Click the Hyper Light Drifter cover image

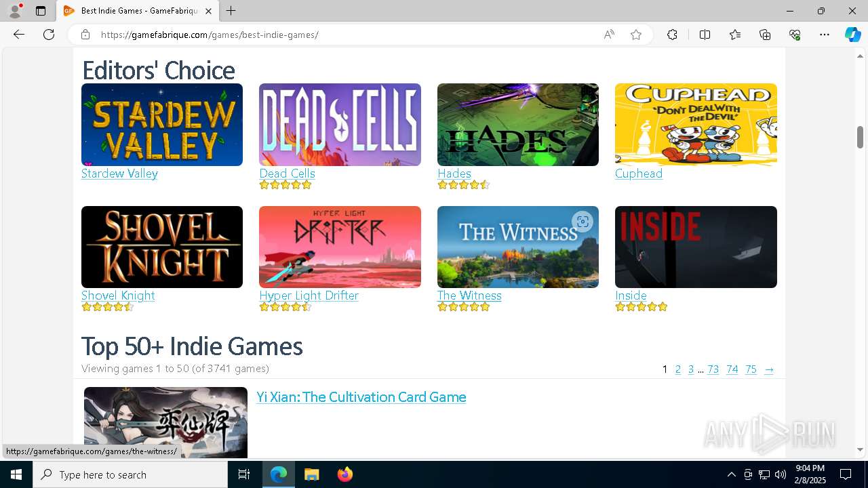click(340, 247)
